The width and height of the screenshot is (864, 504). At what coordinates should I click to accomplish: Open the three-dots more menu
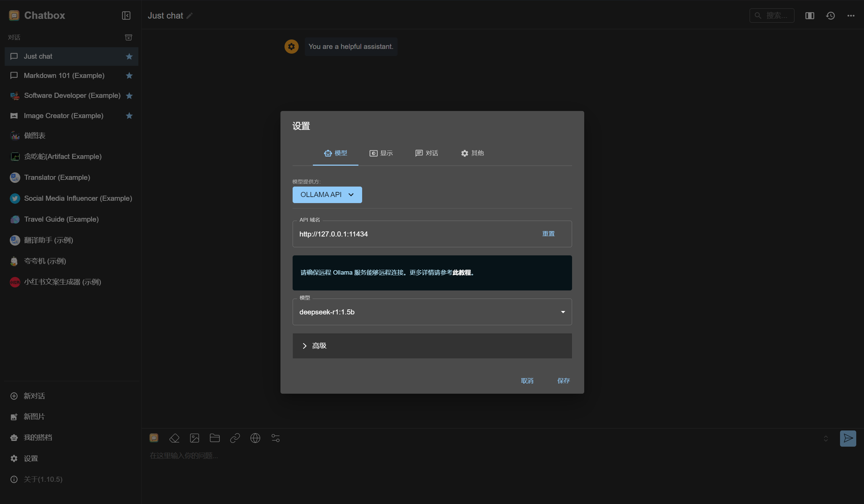(851, 16)
